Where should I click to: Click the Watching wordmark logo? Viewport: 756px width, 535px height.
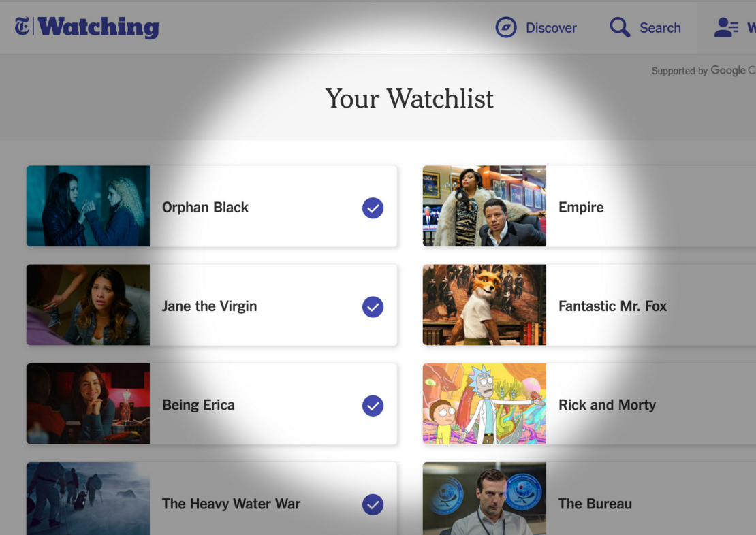(x=99, y=27)
